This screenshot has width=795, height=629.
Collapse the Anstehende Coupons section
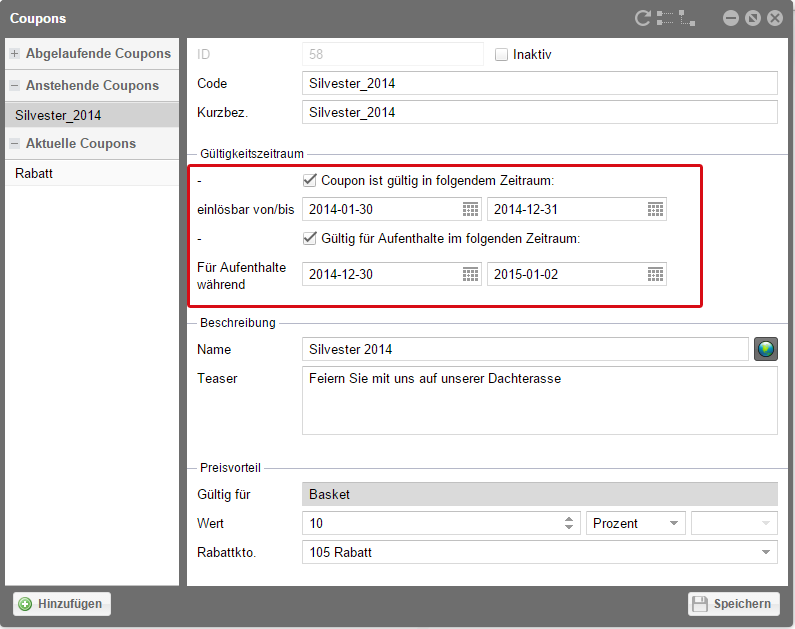pos(15,86)
